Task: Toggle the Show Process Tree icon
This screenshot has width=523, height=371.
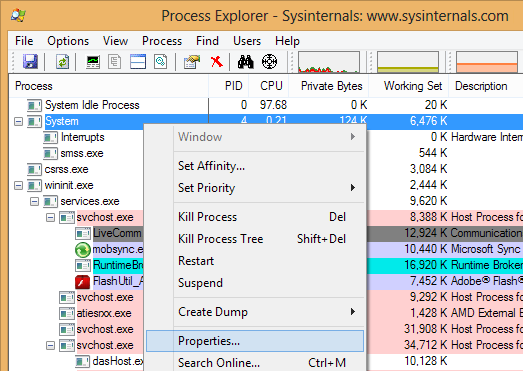Action: [114, 62]
